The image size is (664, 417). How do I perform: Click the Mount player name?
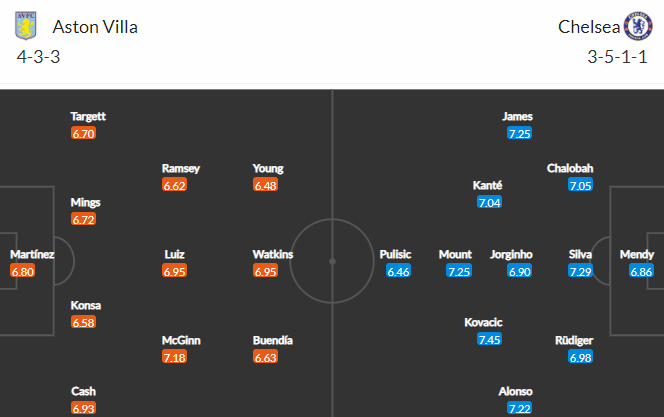(455, 254)
